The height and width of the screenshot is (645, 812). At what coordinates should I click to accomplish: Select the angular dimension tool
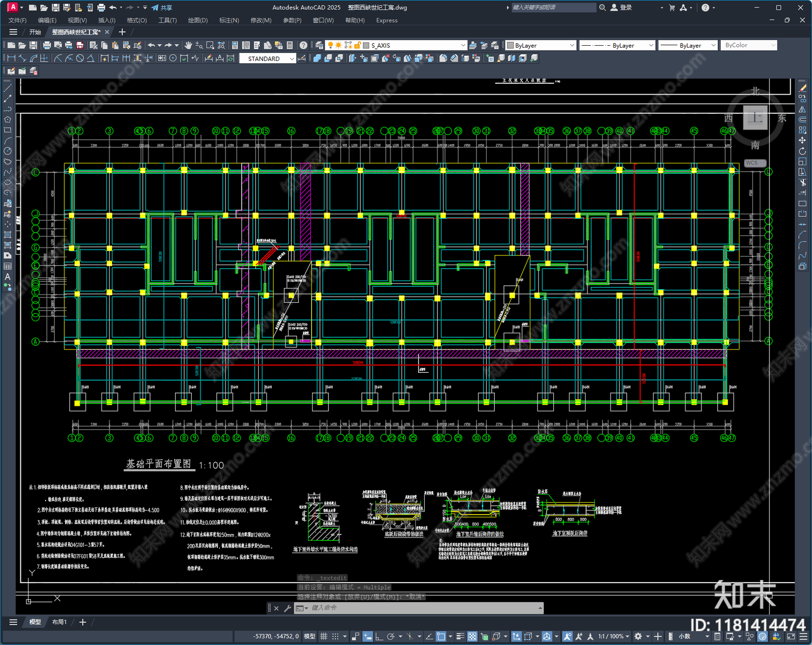[x=90, y=58]
